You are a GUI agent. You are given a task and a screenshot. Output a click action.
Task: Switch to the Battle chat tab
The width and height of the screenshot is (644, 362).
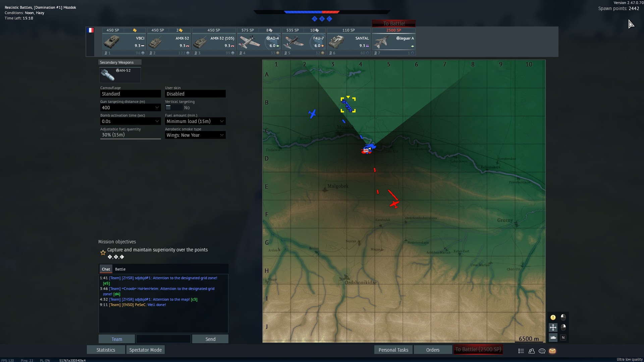[120, 269]
